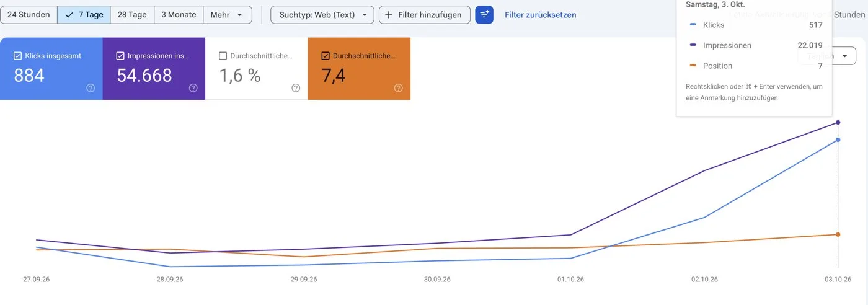Image resolution: width=868 pixels, height=305 pixels.
Task: Click Filter hinzufügen button
Action: click(x=425, y=15)
